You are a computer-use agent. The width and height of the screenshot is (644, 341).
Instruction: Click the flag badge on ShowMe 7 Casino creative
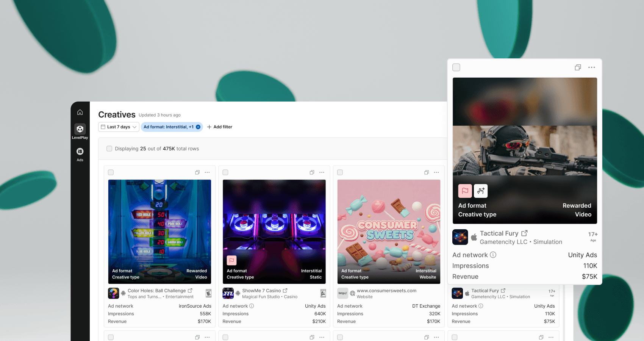[x=232, y=260]
